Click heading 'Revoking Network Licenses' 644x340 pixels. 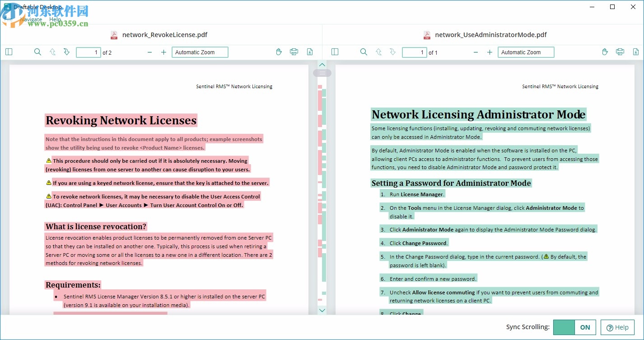click(121, 120)
